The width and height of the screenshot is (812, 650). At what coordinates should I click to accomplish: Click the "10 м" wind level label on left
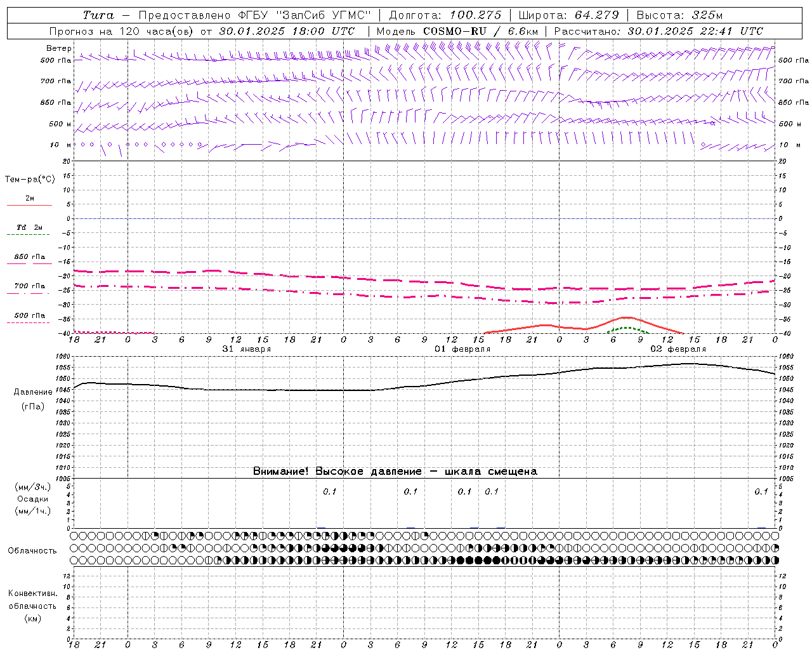(x=61, y=145)
